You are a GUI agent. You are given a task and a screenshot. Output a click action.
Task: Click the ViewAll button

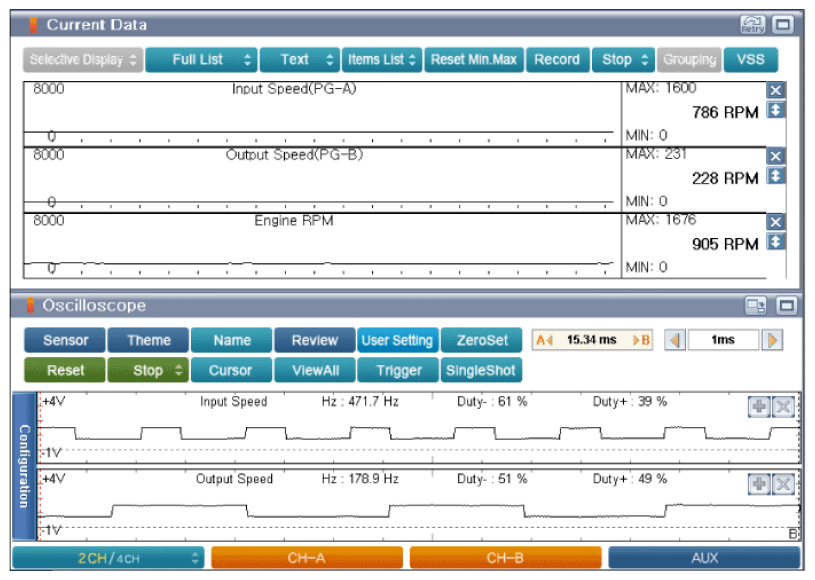[x=315, y=370]
